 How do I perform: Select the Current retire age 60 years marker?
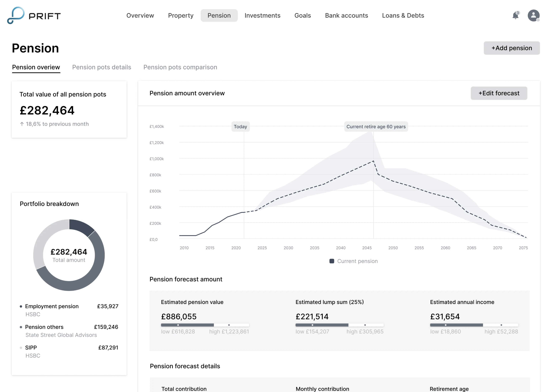tap(376, 126)
